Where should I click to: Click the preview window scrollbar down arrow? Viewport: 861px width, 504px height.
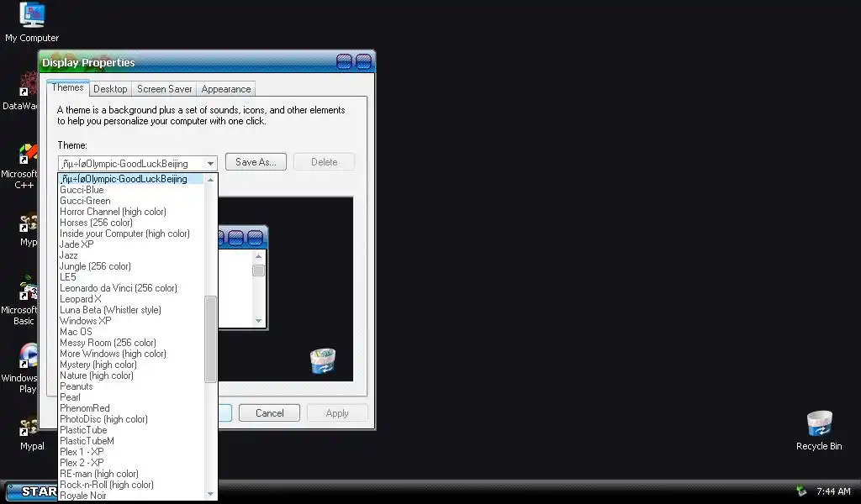pos(259,321)
